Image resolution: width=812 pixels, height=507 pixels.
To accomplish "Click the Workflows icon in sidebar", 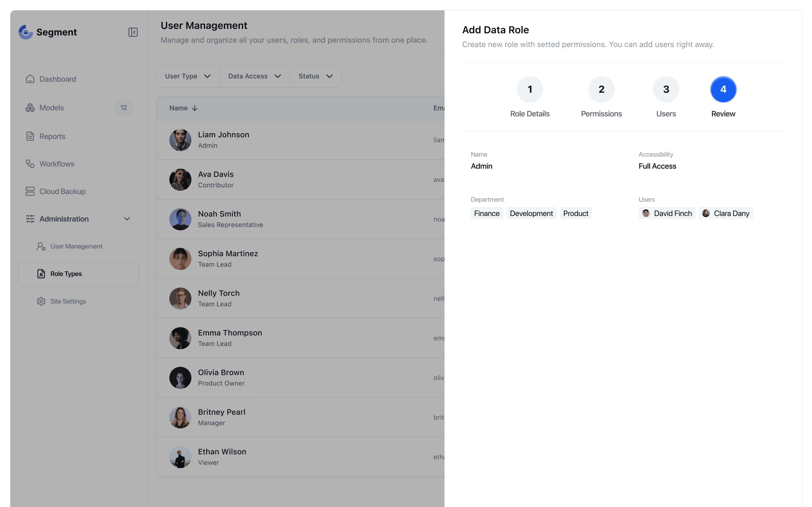I will [x=30, y=164].
